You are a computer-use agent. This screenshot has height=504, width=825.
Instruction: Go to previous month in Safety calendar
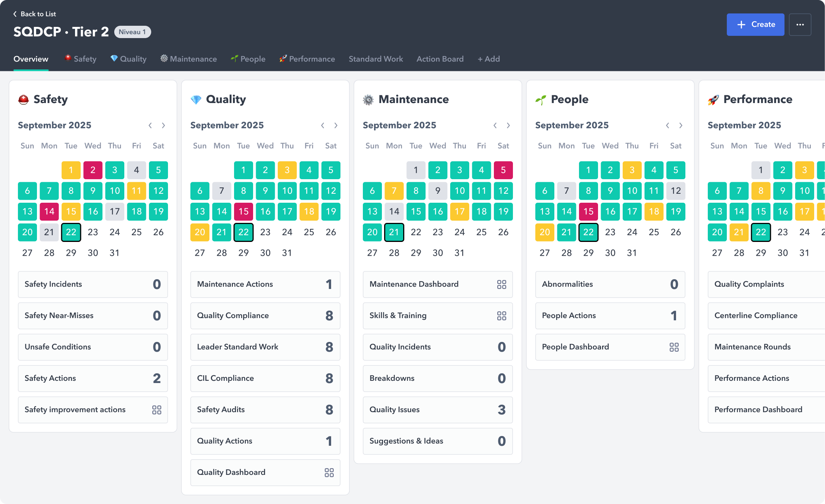pyautogui.click(x=150, y=125)
